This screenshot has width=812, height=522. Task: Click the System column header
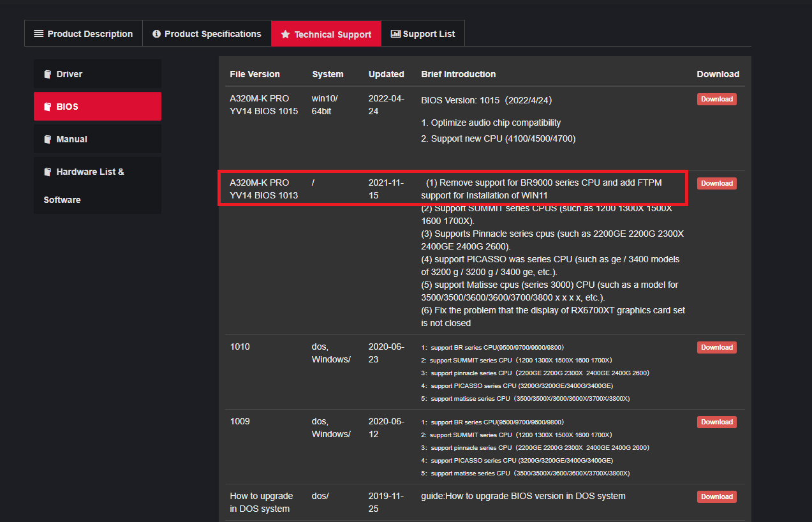point(328,74)
